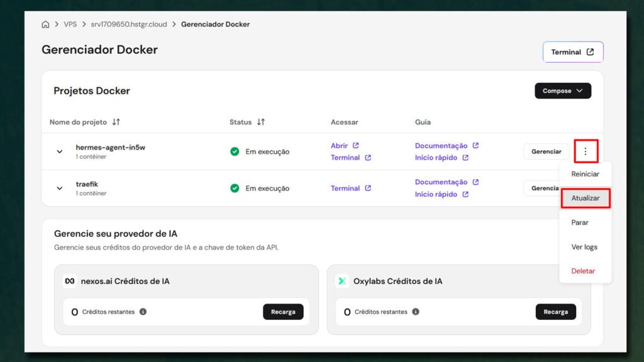Click the nexos.ai Créditos de IA title
The height and width of the screenshot is (362, 644).
point(125,281)
